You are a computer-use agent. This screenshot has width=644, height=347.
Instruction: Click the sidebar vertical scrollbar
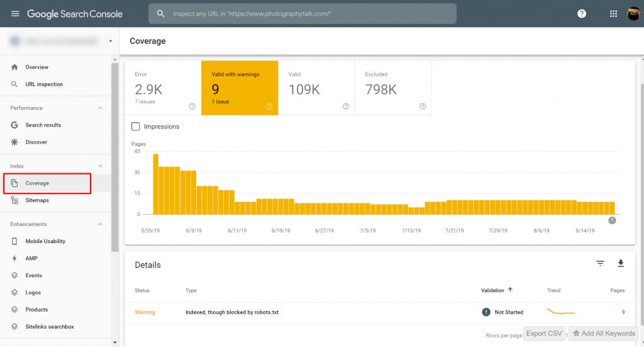coord(114,157)
